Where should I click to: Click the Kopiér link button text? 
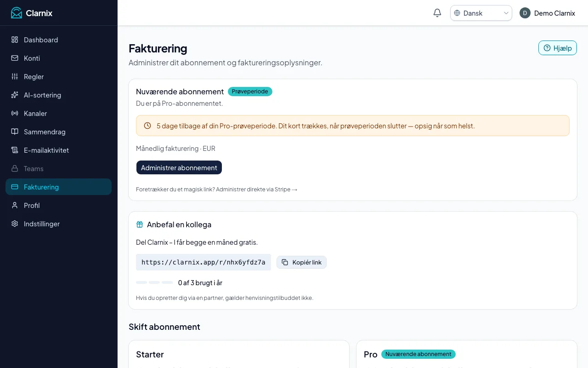(307, 262)
